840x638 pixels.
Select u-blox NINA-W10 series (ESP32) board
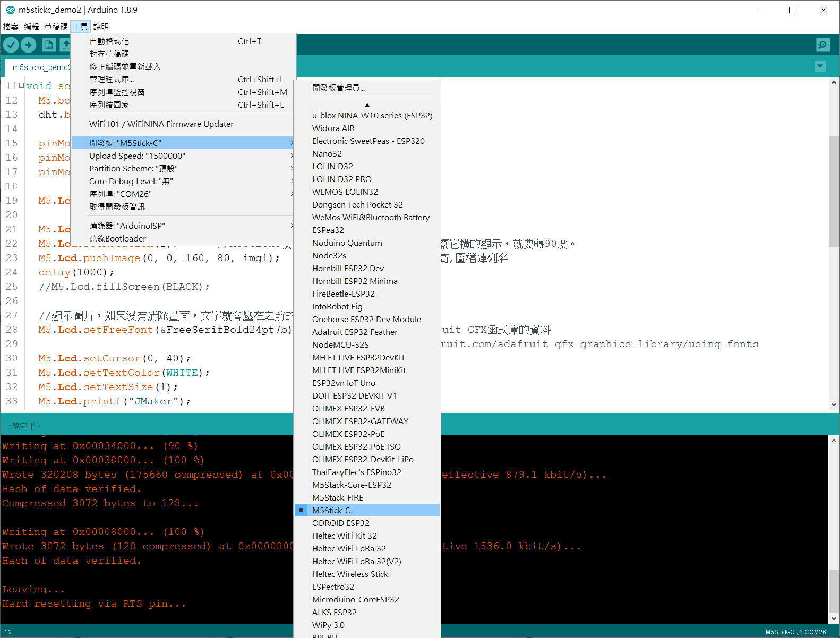(x=367, y=115)
